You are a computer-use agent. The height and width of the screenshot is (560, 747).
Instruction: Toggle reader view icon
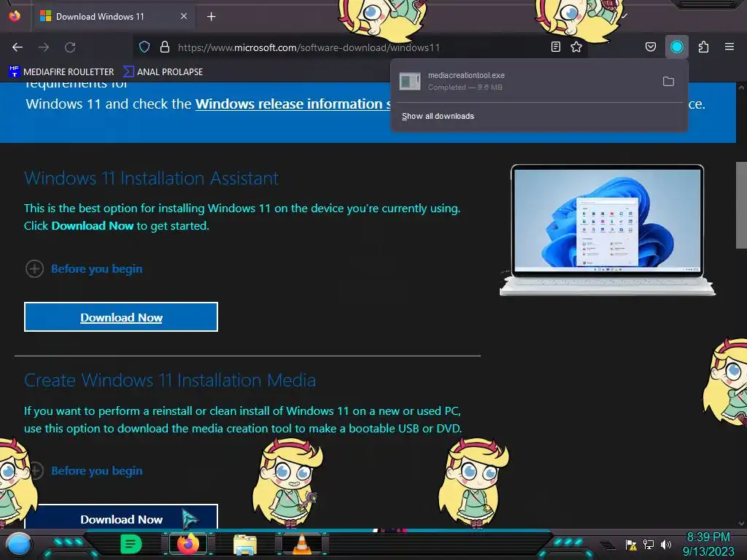(x=555, y=47)
